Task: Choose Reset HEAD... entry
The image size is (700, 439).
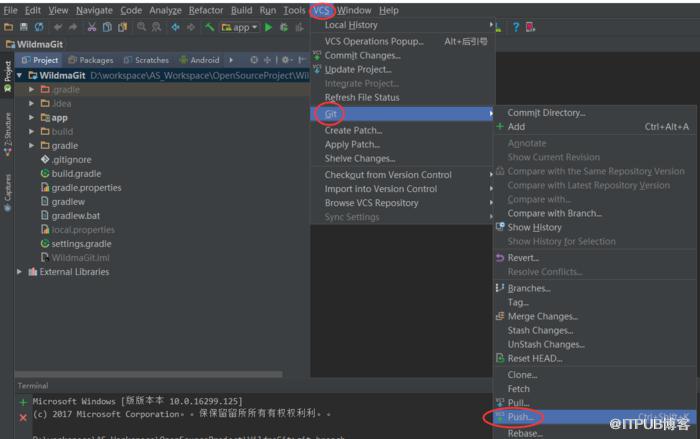Action: click(594, 358)
